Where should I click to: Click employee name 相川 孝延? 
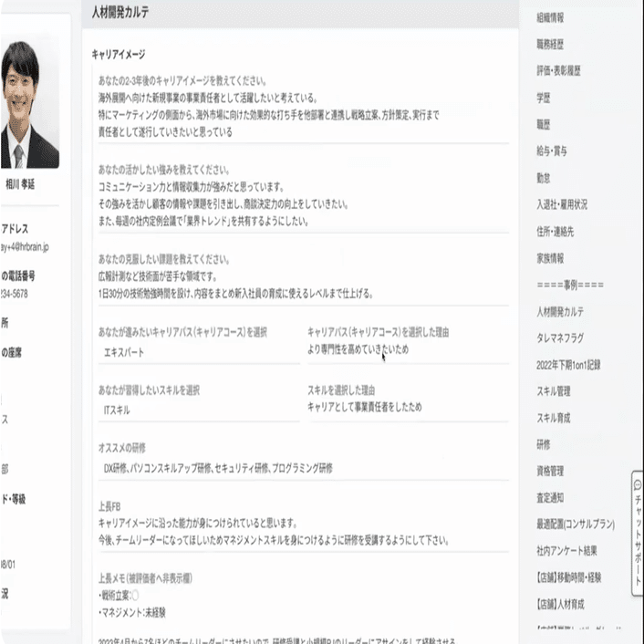pyautogui.click(x=20, y=184)
